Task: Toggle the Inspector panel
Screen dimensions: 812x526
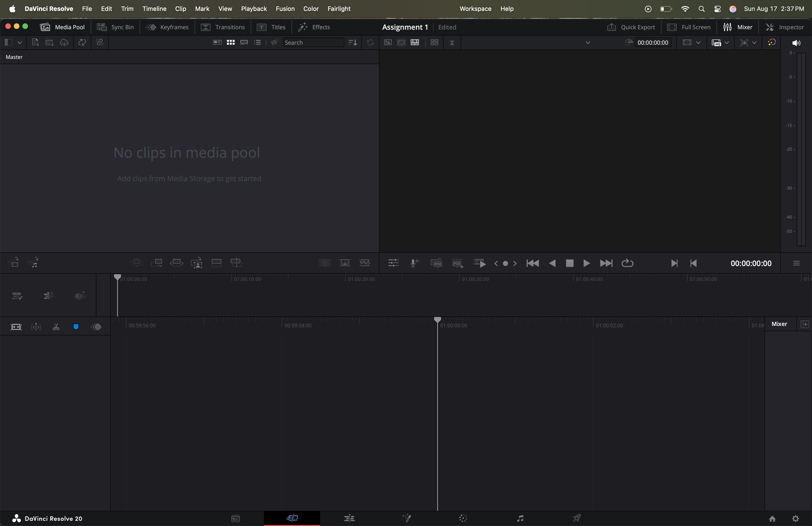Action: pos(785,27)
